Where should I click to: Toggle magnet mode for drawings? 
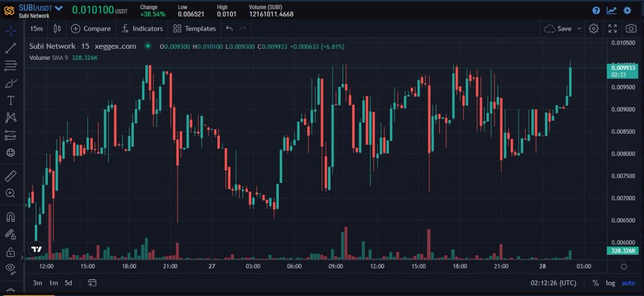click(x=10, y=217)
